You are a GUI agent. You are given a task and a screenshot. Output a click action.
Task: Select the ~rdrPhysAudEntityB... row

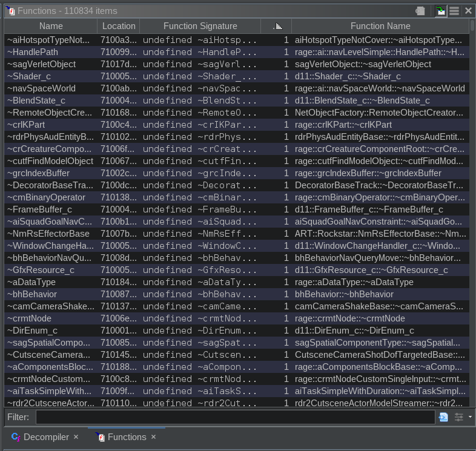tap(237, 137)
